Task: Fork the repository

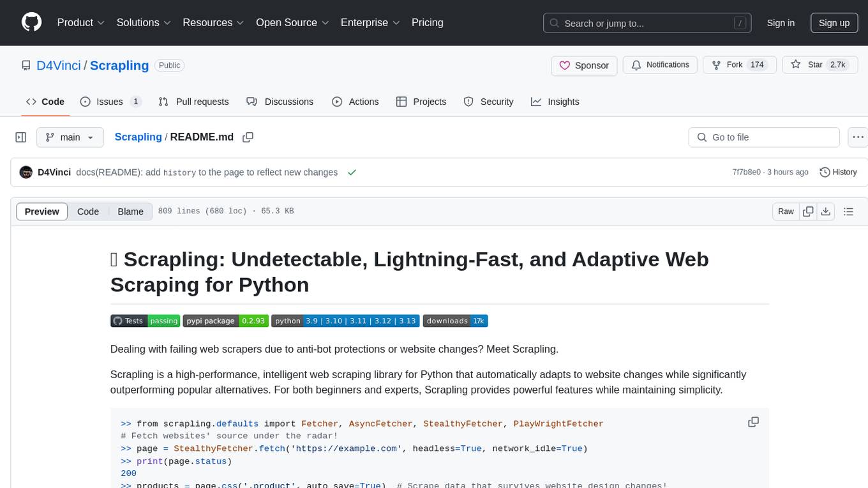Action: pyautogui.click(x=739, y=65)
